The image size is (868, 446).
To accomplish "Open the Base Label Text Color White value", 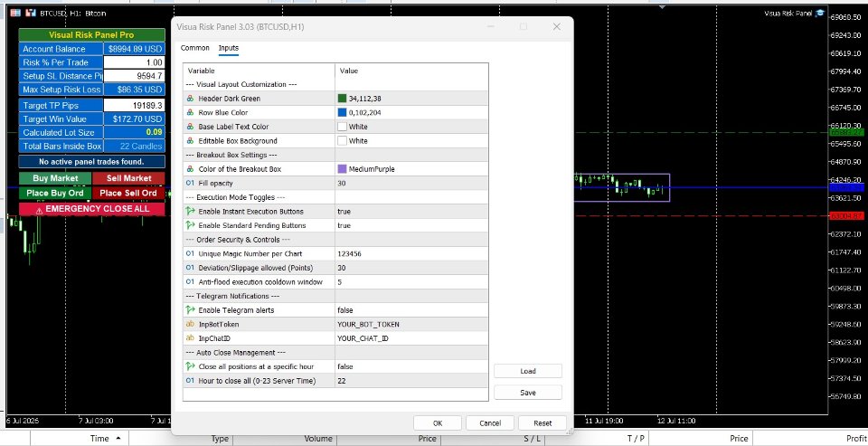I will (358, 127).
